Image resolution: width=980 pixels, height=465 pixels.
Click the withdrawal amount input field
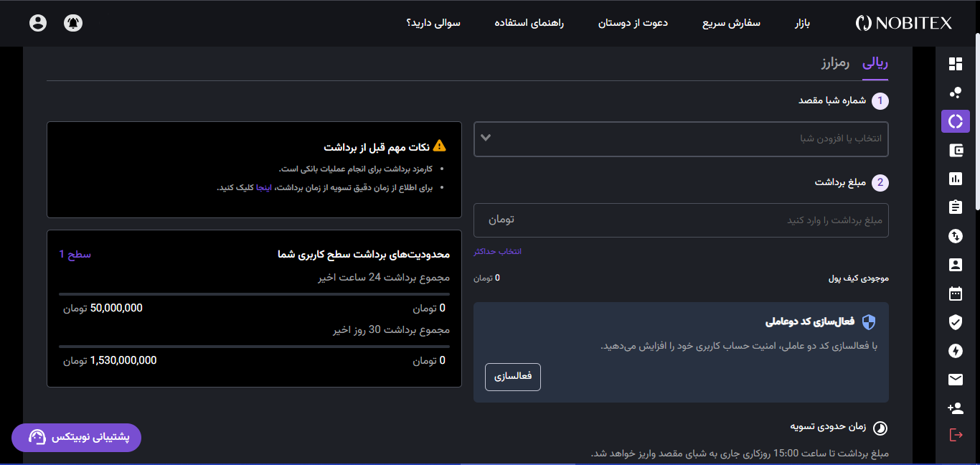click(681, 220)
